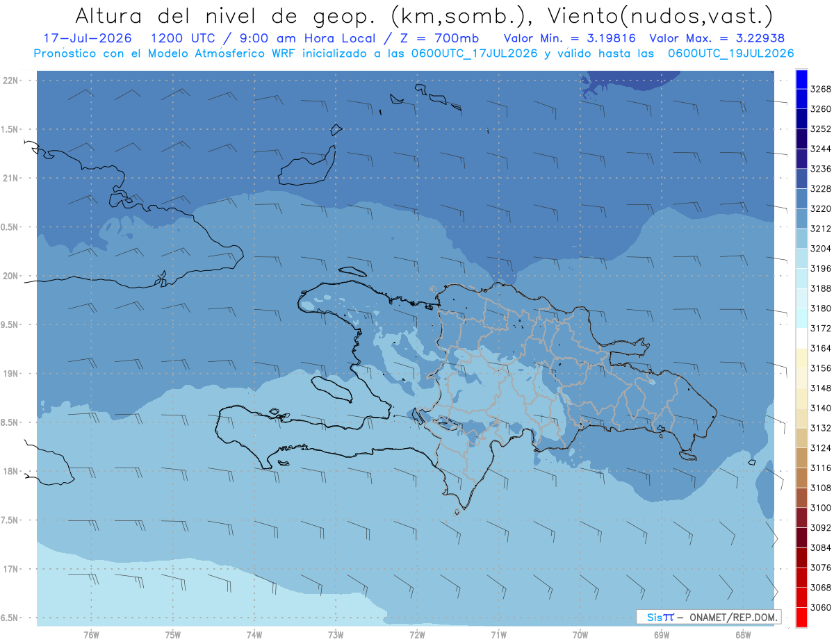Pick the color bar swatch between 3204 and 3212
This screenshot has height=644, width=834.
point(801,238)
